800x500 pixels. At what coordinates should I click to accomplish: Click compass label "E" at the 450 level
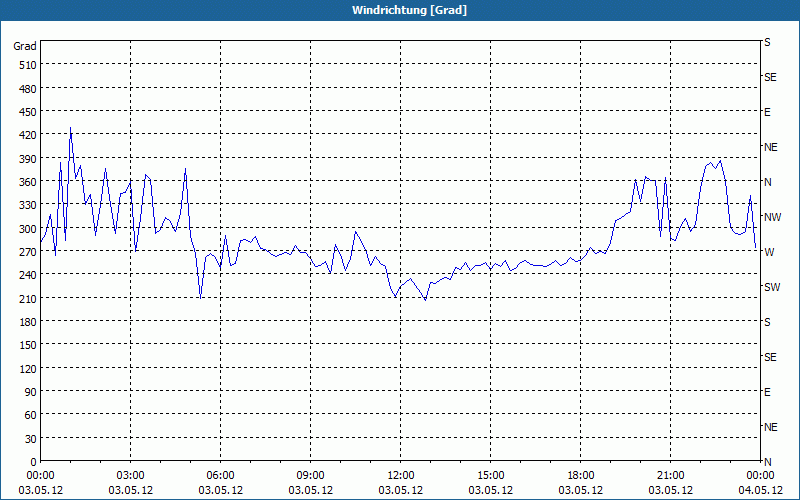pos(767,112)
